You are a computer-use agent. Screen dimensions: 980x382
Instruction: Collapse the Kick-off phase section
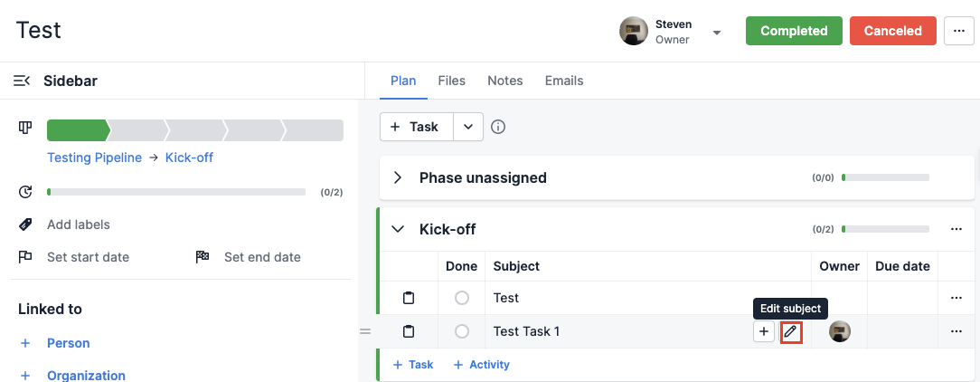(x=398, y=229)
